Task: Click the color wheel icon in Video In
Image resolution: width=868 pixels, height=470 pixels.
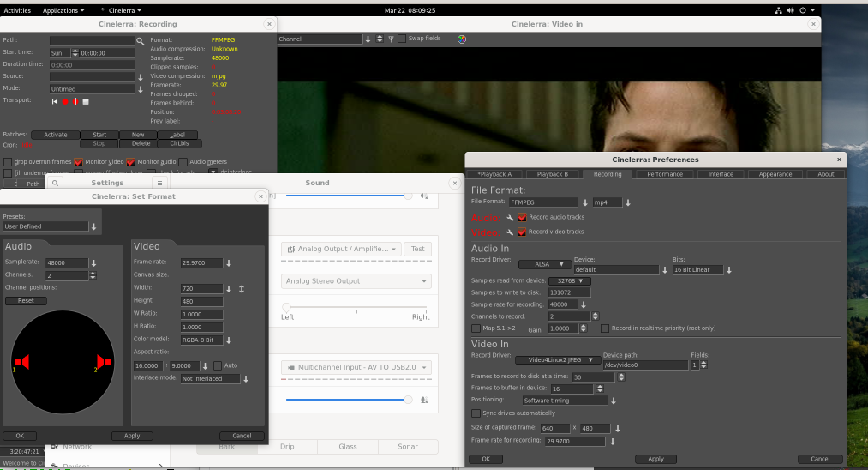Action: coord(462,39)
